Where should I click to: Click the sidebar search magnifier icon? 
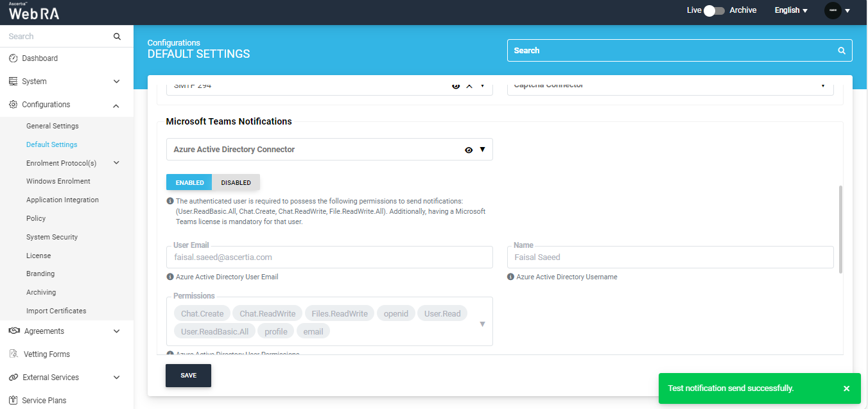click(117, 37)
